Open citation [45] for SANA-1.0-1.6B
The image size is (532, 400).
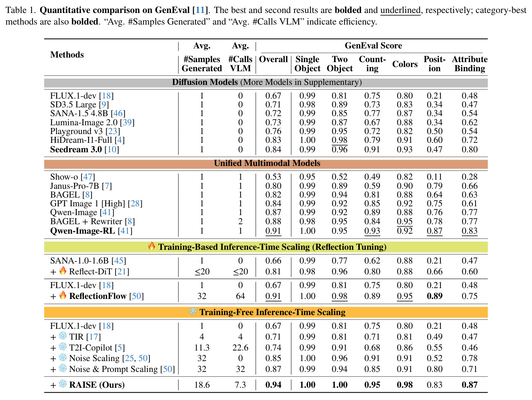[119, 261]
